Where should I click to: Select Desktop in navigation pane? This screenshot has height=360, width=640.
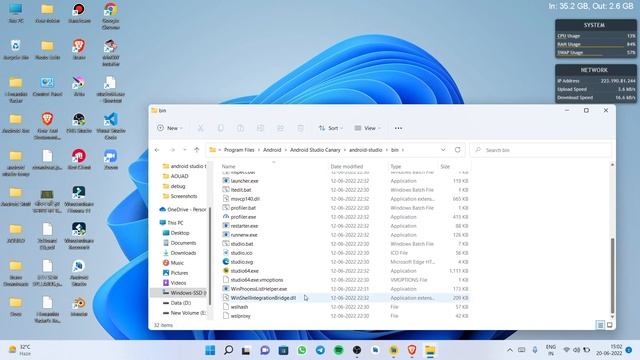[x=180, y=233]
